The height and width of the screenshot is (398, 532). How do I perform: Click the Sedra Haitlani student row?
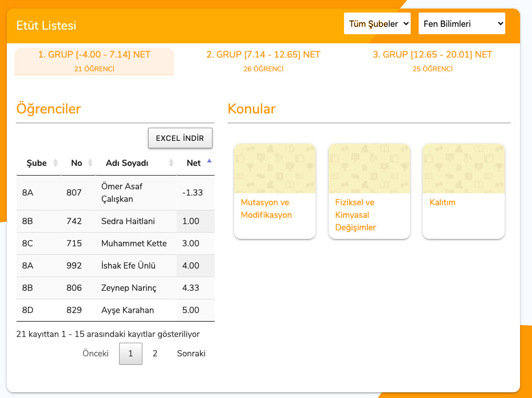coord(116,221)
